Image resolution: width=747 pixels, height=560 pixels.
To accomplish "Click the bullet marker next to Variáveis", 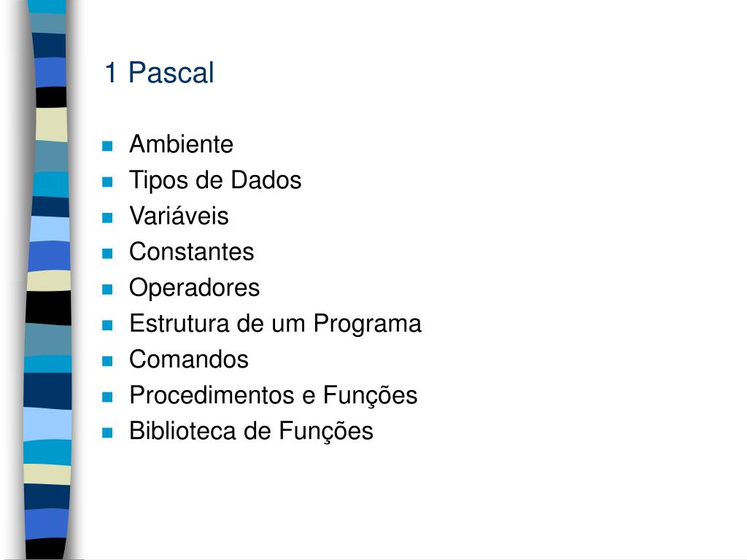I will coord(107,217).
